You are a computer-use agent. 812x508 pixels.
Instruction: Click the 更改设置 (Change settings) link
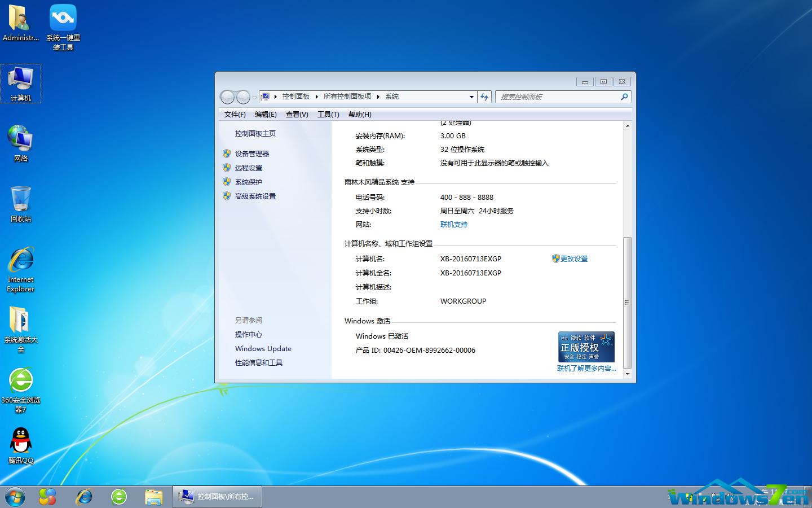tap(574, 259)
